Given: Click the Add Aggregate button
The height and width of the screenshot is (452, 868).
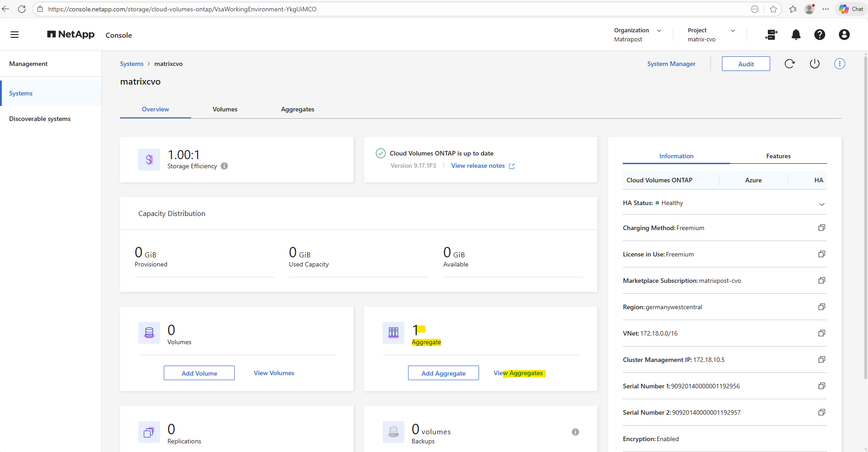Looking at the screenshot, I should click(443, 373).
